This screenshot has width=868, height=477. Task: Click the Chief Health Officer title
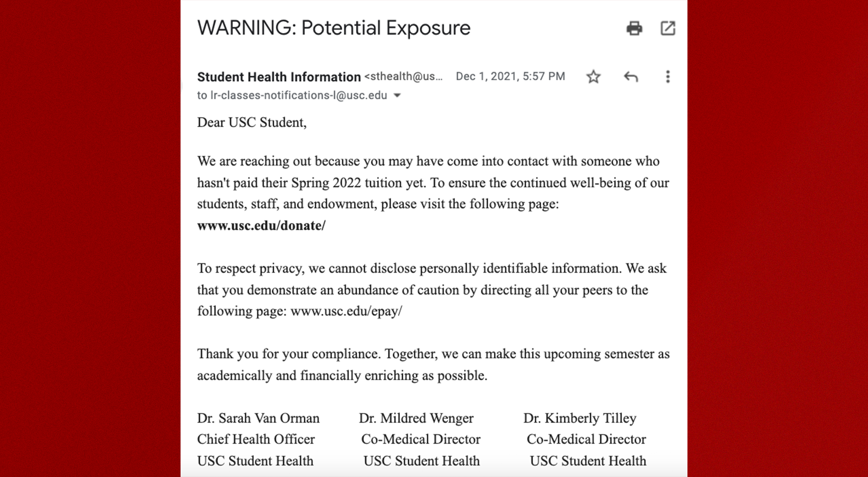coord(256,439)
